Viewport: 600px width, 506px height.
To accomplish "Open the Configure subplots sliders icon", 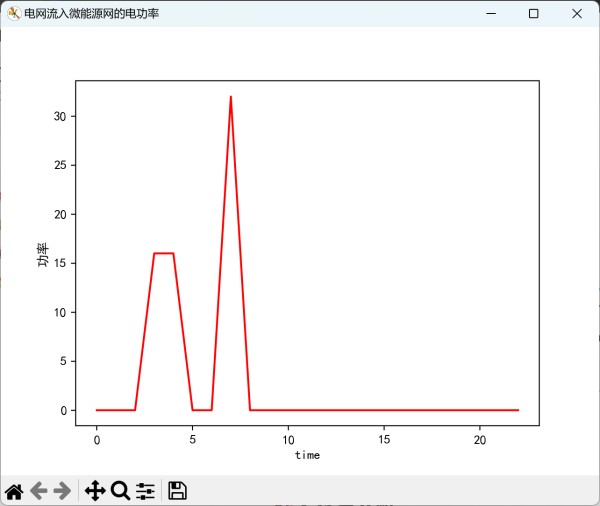I will [146, 490].
